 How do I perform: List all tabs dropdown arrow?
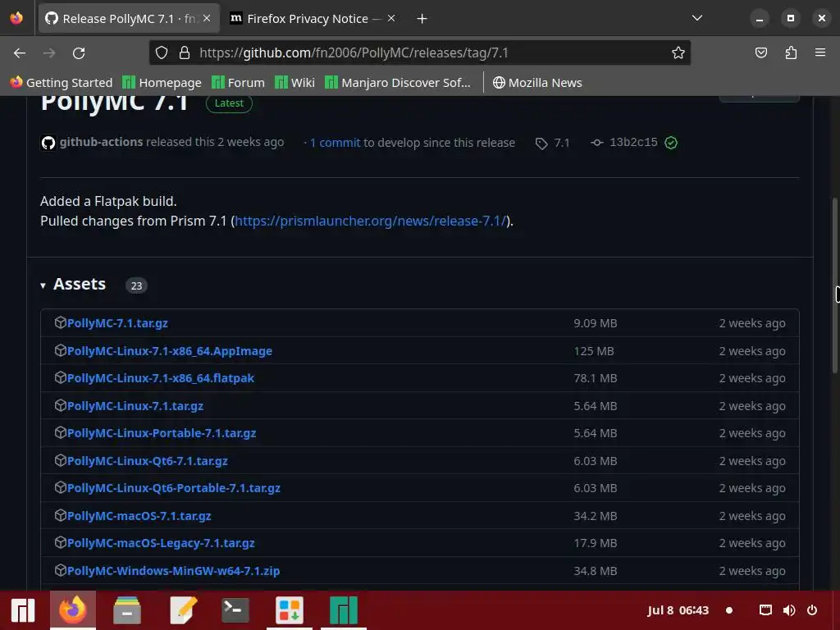[x=697, y=18]
